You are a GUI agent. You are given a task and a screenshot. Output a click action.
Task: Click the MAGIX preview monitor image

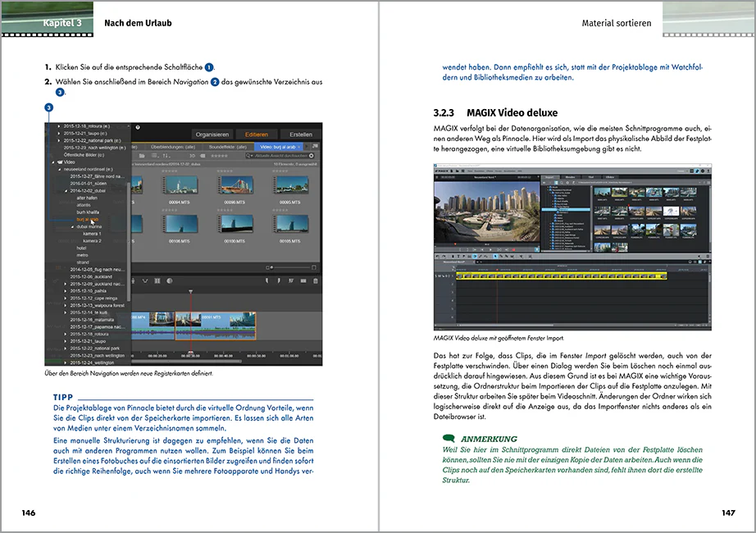click(487, 212)
